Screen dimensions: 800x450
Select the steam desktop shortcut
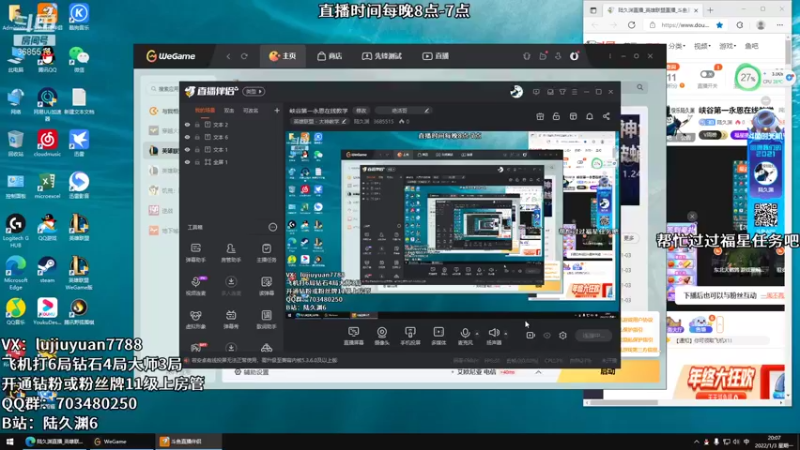point(47,270)
